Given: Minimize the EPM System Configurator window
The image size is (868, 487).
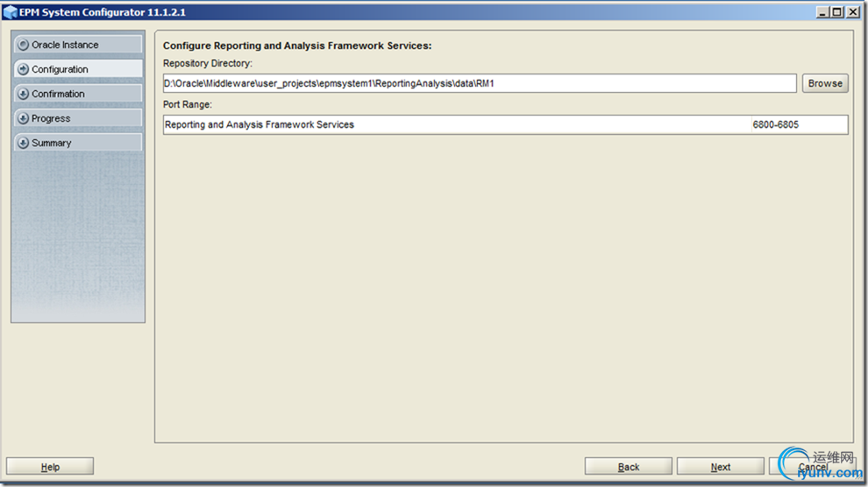Looking at the screenshot, I should pyautogui.click(x=822, y=12).
